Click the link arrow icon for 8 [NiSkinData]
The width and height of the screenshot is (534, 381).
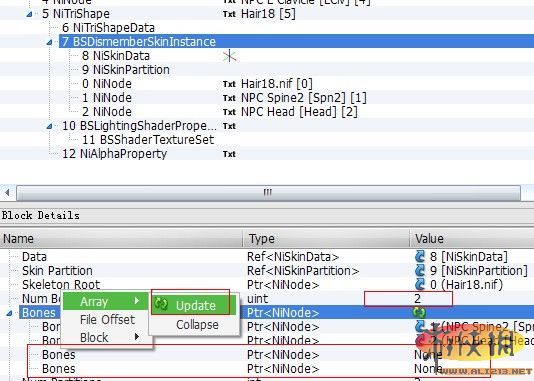pyautogui.click(x=420, y=256)
